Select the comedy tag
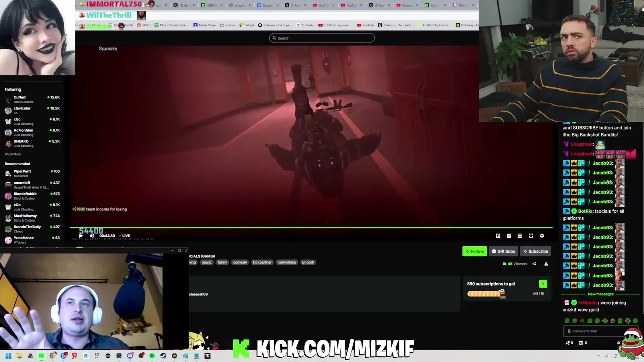The image size is (644, 362). [240, 262]
